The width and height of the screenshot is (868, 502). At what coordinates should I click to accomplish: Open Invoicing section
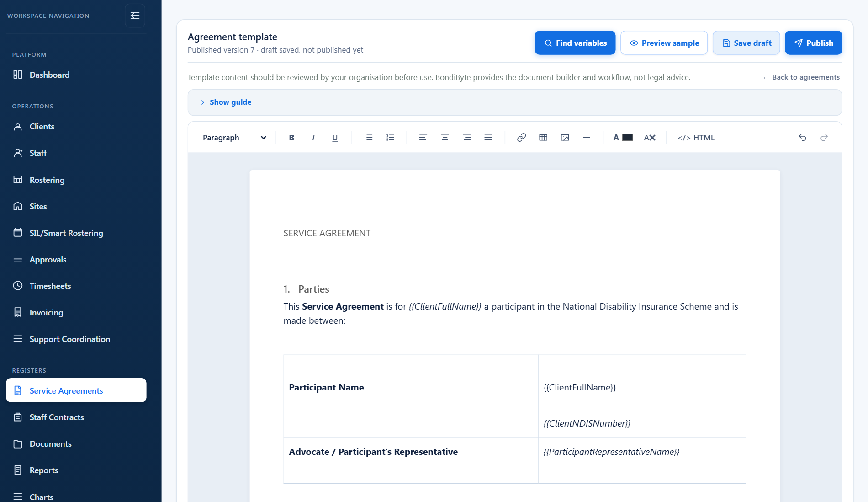pos(76,312)
